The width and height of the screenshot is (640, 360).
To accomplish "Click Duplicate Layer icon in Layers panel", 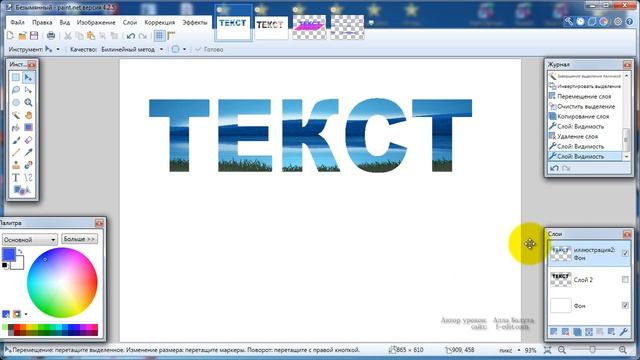I will [x=577, y=332].
